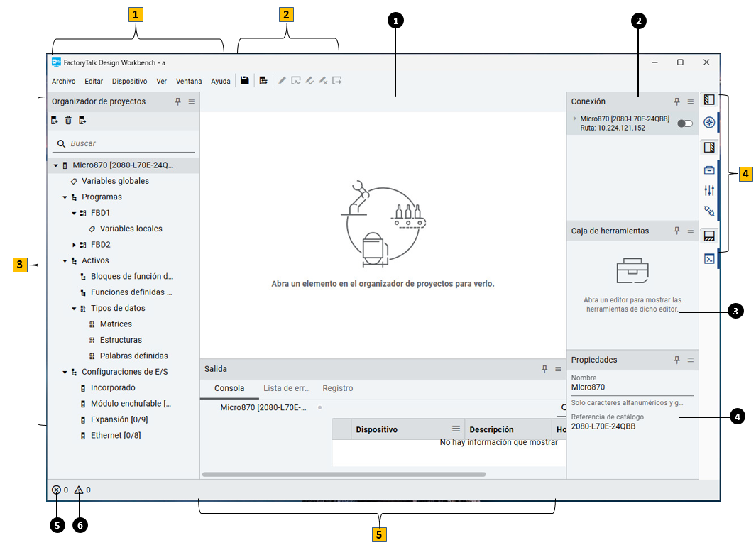The image size is (756, 545).
Task: Pin the Caja de herramientas panel
Action: click(677, 231)
